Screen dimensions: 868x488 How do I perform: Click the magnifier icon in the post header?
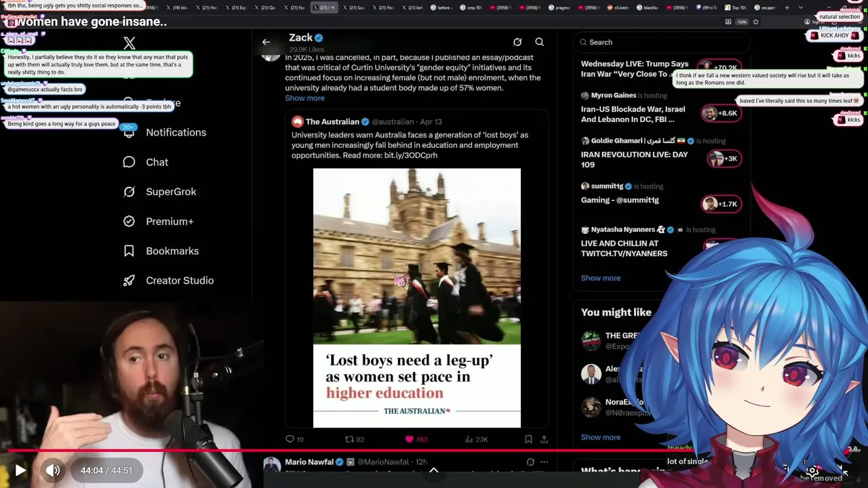pos(540,42)
